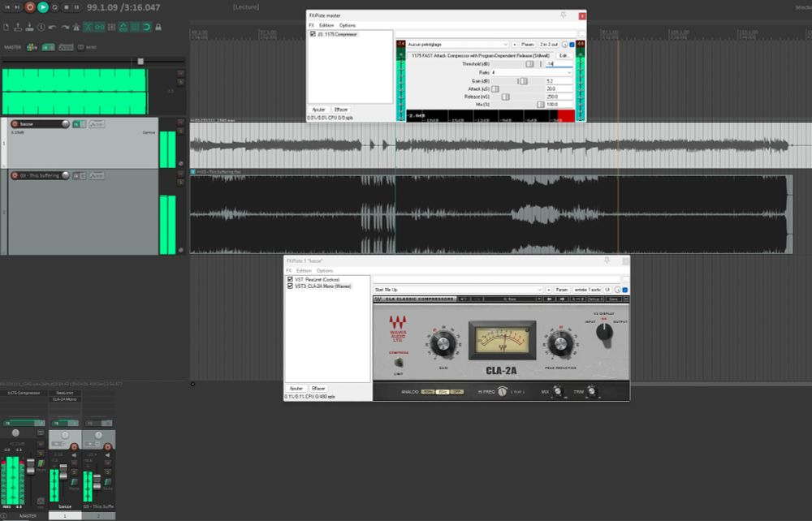Toggle the 1175 Compressor checkbox
Viewport: 812px width, 521px height.
313,34
